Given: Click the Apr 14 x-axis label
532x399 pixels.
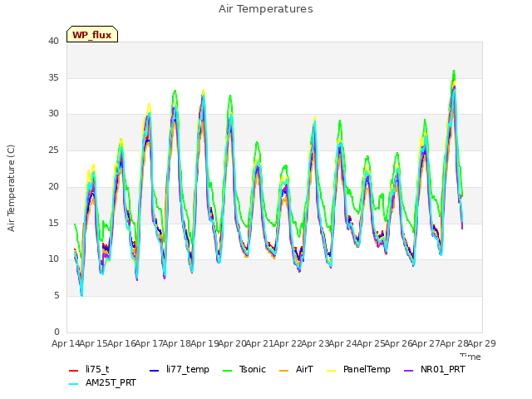Looking at the screenshot, I should click(66, 343).
